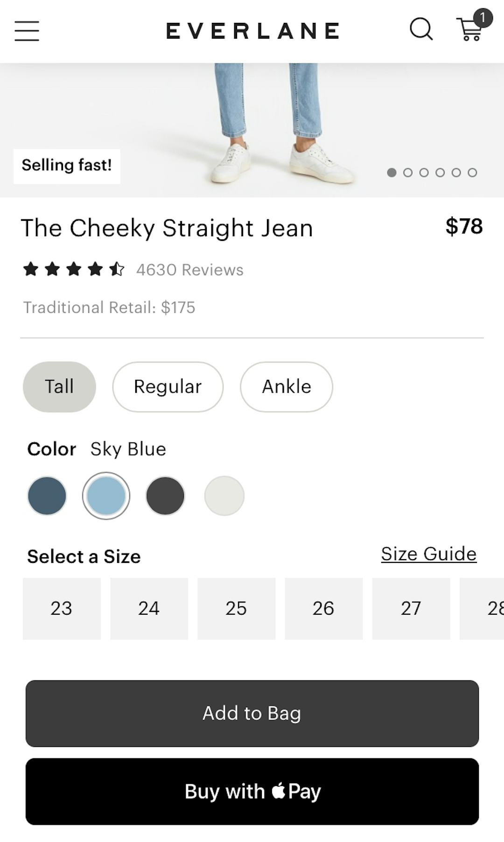This screenshot has height=842, width=504.
Task: Click the Everlane logo
Action: (252, 31)
